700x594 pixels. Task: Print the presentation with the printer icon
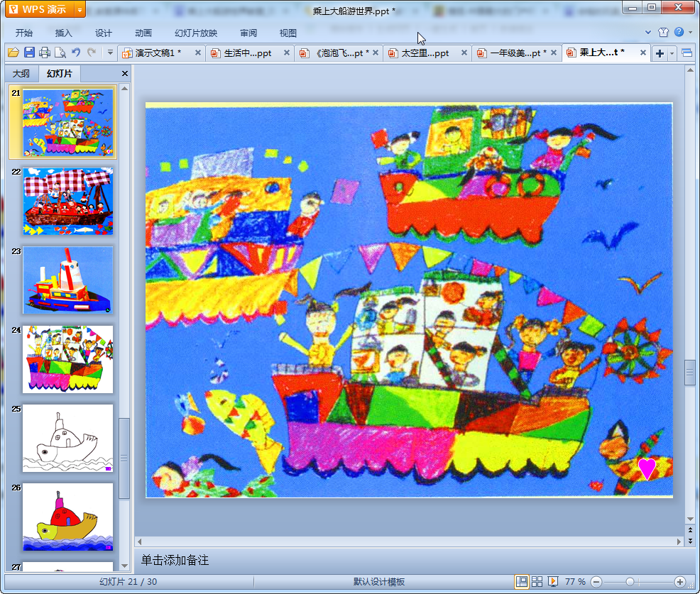click(x=44, y=53)
